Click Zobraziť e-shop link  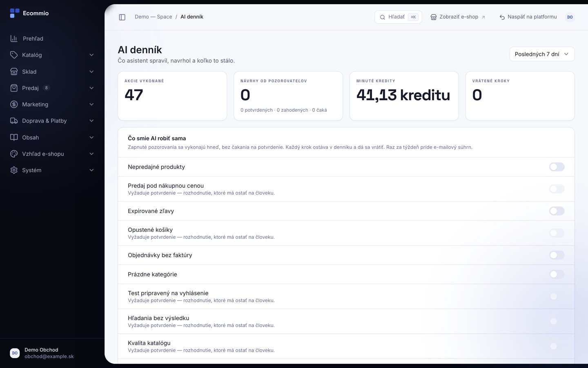coord(458,17)
